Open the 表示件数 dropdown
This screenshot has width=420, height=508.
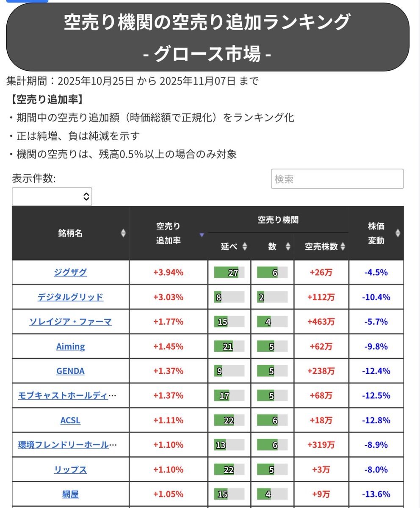(52, 196)
